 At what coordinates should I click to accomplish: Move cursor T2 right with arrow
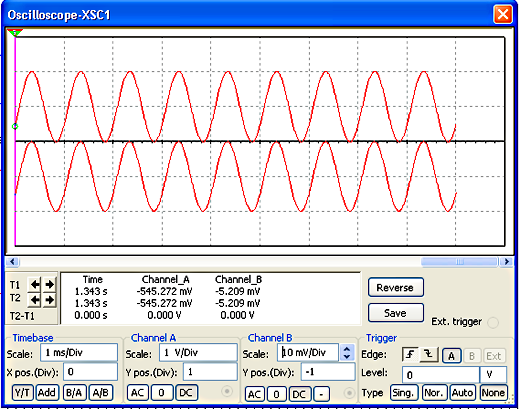[49, 300]
